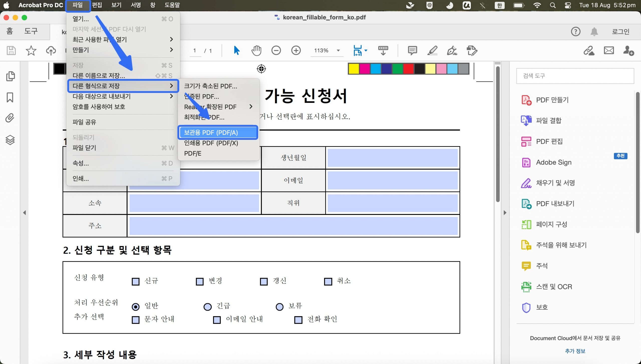Check the 갱신 checkbox
Viewport: 641px width, 364px height.
click(x=264, y=281)
